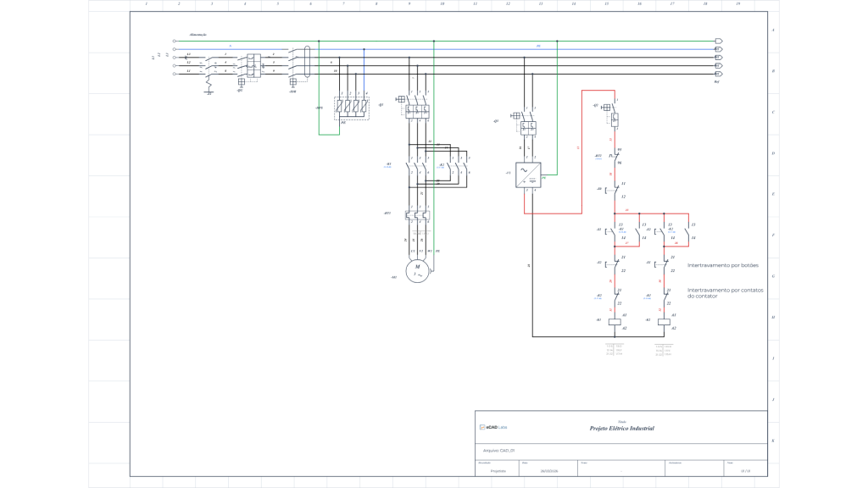Click the Arquivo: CAD_01 text in the title block
The width and height of the screenshot is (868, 488).
[500, 452]
